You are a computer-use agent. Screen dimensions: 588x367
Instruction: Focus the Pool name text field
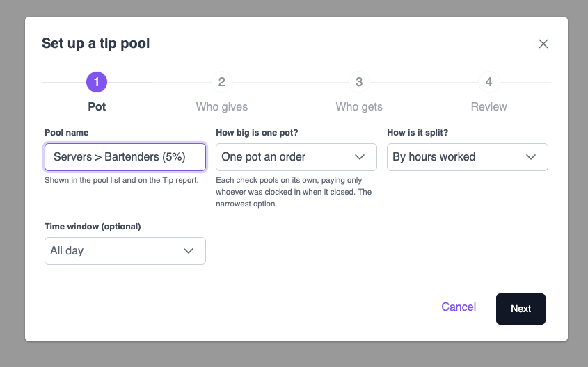click(125, 157)
